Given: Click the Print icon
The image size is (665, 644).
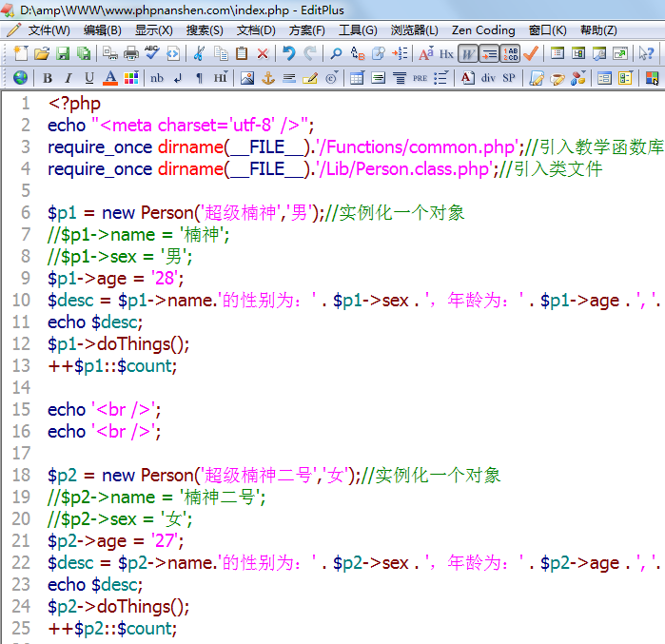Looking at the screenshot, I should click(x=131, y=53).
